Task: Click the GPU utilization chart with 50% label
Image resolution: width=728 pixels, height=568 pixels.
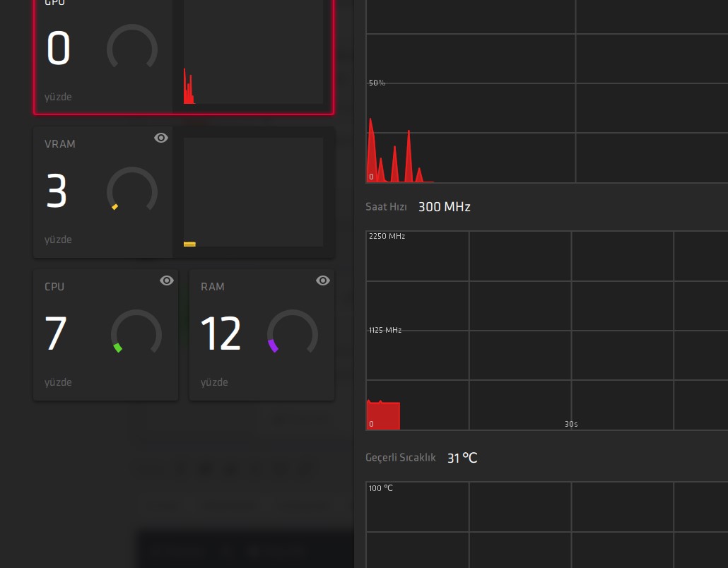Action: (547, 91)
